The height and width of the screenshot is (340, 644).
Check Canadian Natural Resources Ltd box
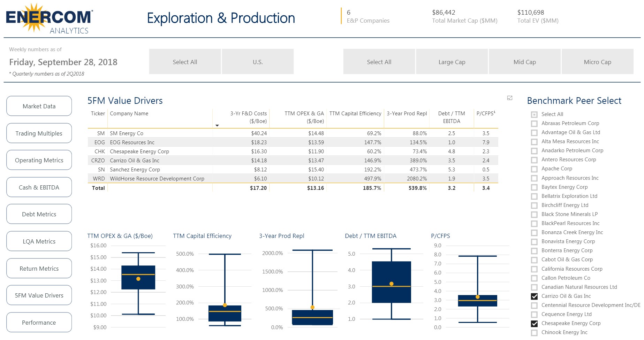(x=534, y=287)
